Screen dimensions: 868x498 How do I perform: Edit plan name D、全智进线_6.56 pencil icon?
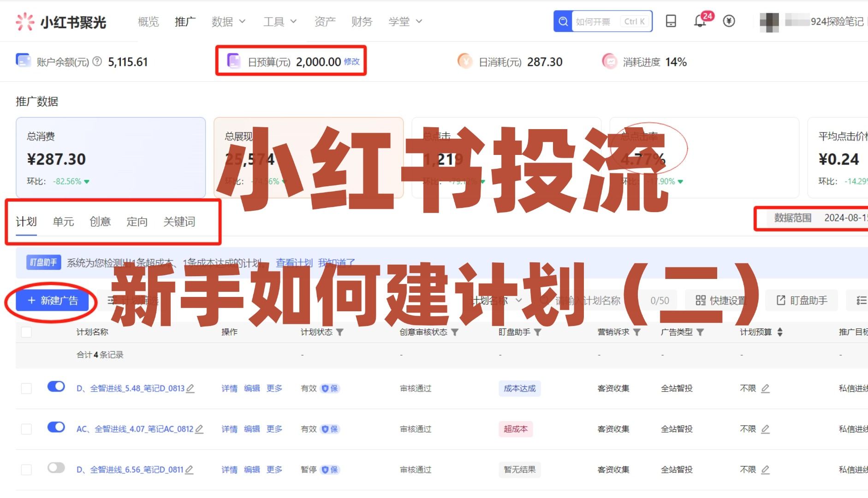coord(189,470)
